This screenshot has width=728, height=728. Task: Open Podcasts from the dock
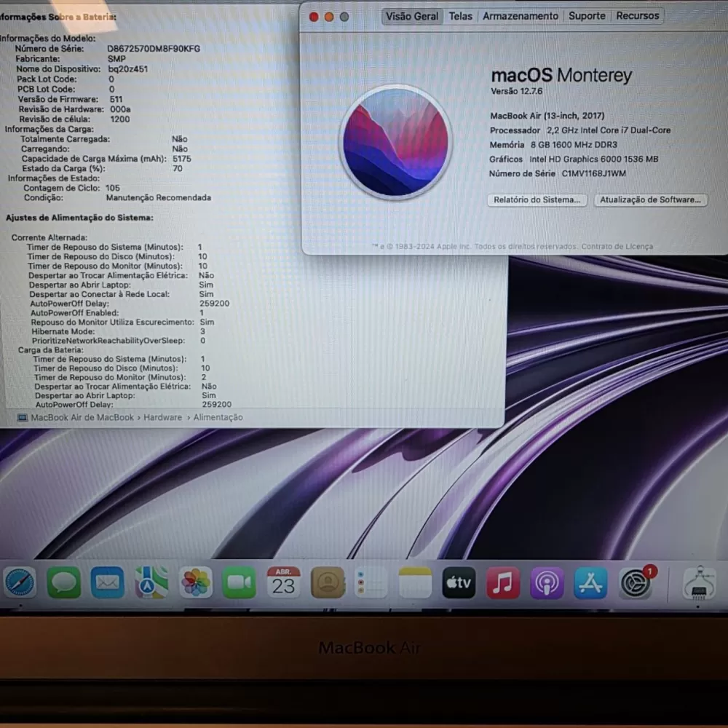547,582
